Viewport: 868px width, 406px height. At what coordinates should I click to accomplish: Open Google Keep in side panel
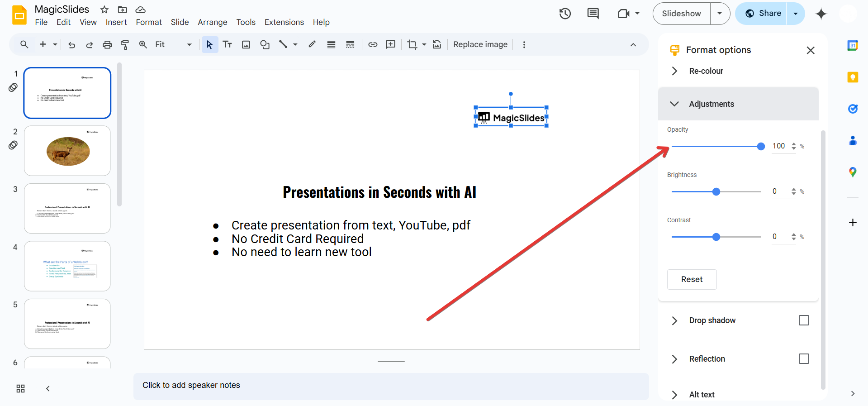(x=853, y=77)
